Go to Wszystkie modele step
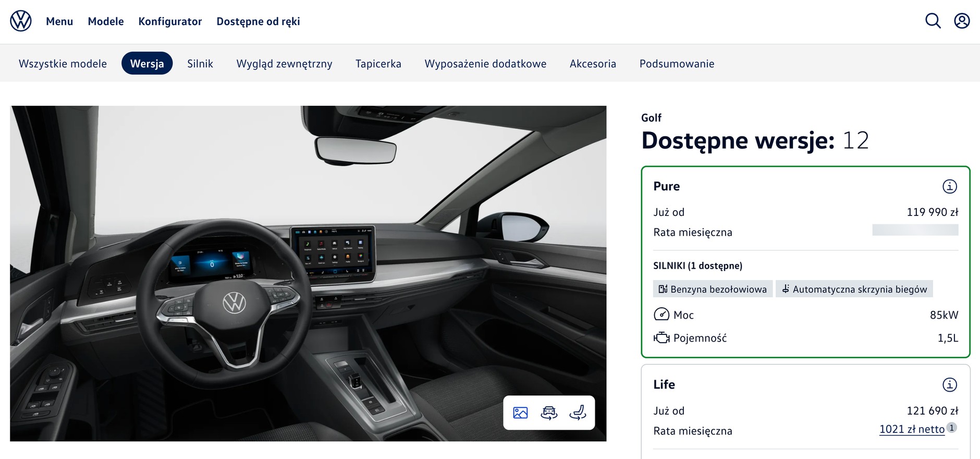 point(63,64)
